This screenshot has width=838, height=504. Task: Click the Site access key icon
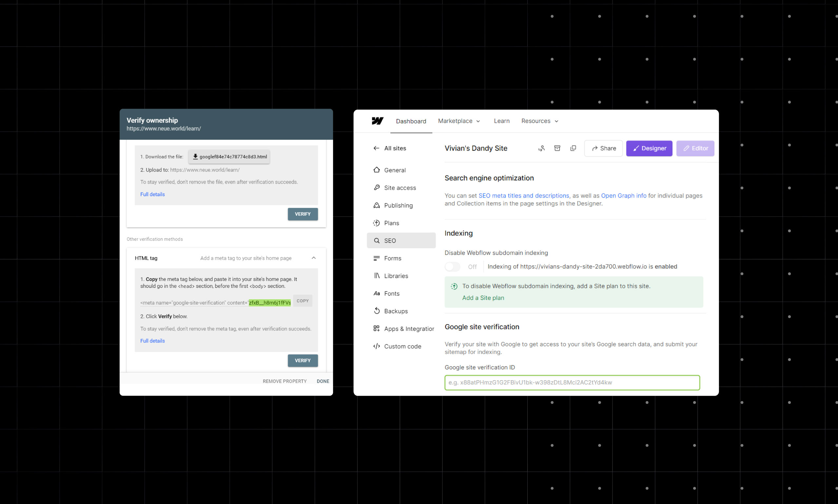(x=377, y=187)
